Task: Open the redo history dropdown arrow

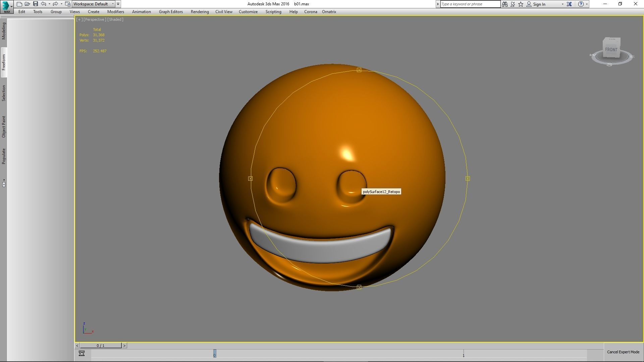Action: [61, 4]
